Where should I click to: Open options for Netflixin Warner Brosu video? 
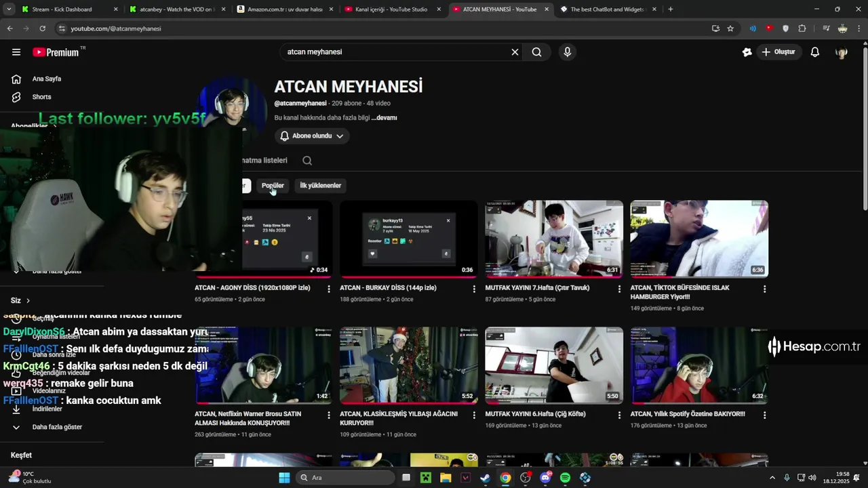pyautogui.click(x=329, y=415)
